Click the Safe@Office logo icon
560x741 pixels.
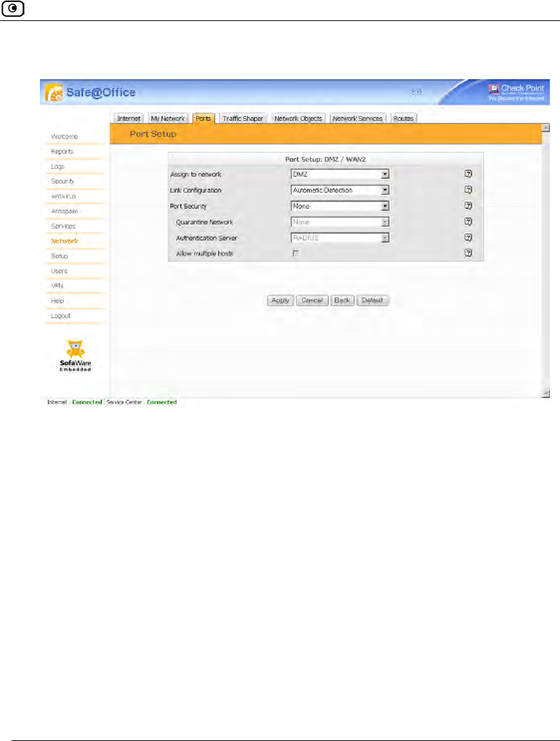[54, 93]
